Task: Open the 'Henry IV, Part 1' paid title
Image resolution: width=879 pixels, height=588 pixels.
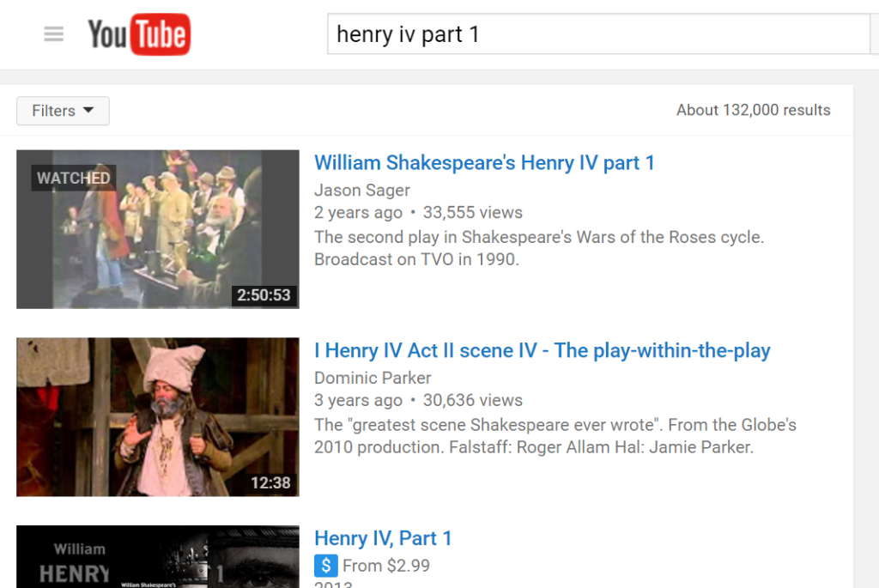Action: click(x=383, y=538)
